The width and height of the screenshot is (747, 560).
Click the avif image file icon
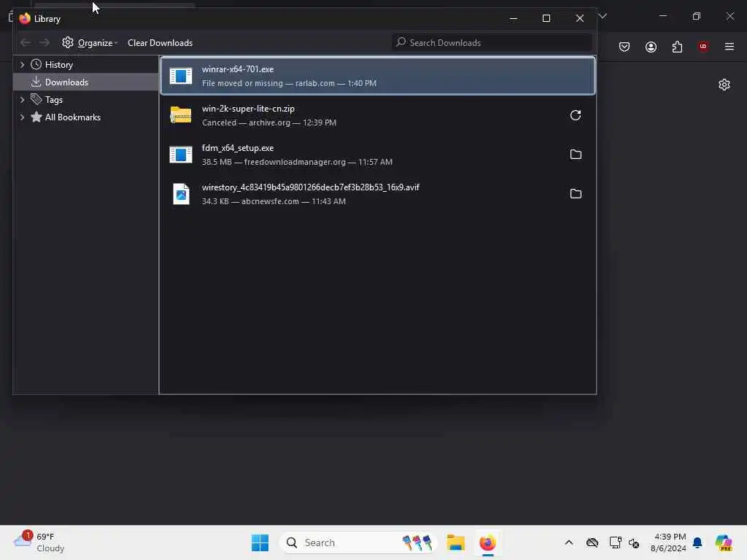coord(181,194)
